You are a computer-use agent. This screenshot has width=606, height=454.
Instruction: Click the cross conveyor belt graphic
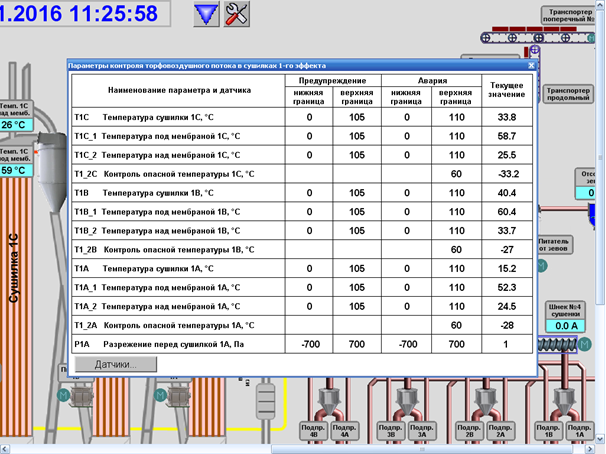click(542, 38)
